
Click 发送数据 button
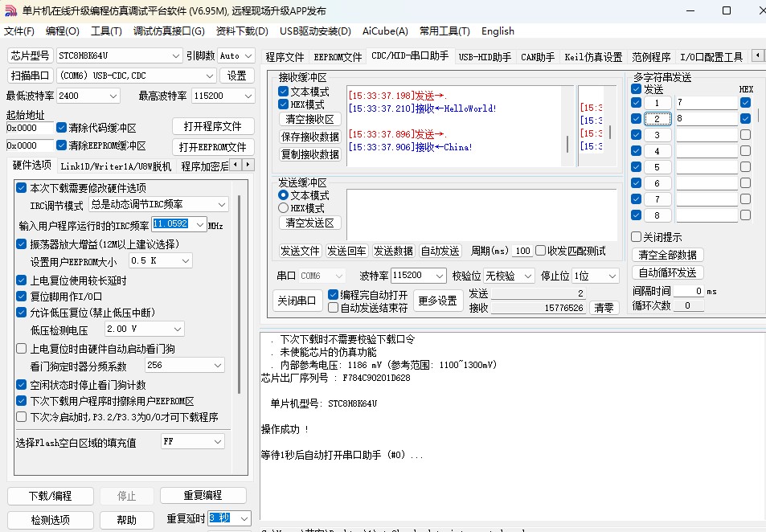393,251
